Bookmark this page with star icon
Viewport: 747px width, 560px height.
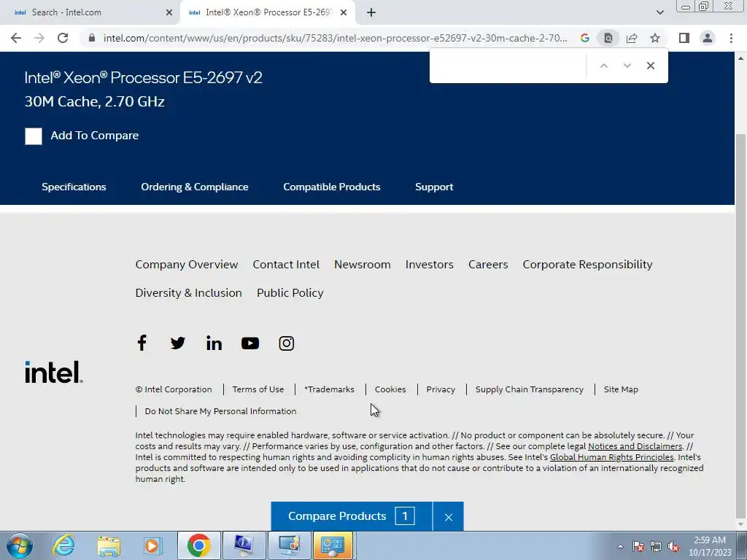pos(655,38)
